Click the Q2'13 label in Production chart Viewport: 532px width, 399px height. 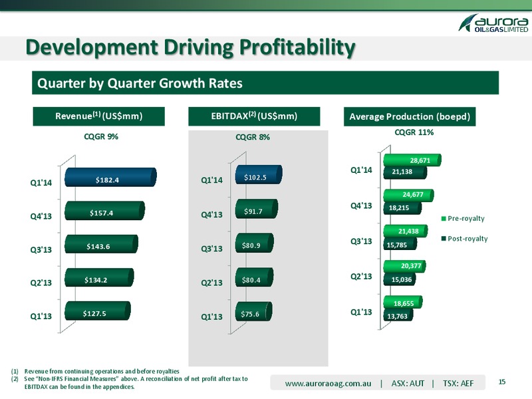[361, 276]
